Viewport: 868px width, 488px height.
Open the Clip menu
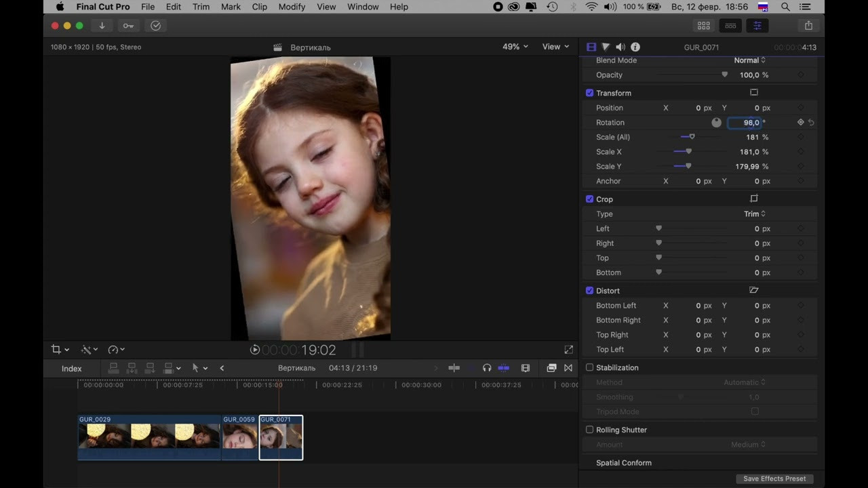click(x=259, y=7)
